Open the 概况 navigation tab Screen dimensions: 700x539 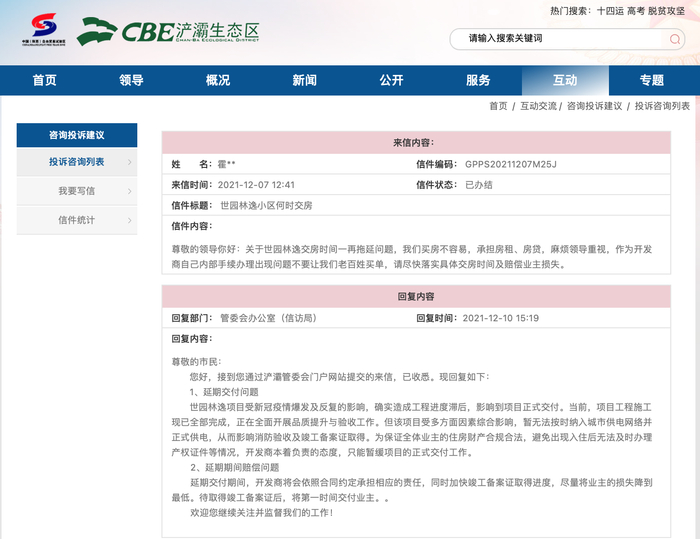click(x=218, y=80)
